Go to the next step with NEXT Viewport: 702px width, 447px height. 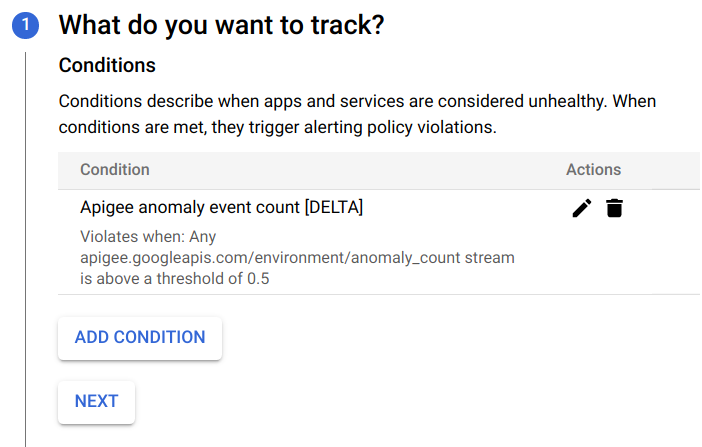tap(96, 402)
